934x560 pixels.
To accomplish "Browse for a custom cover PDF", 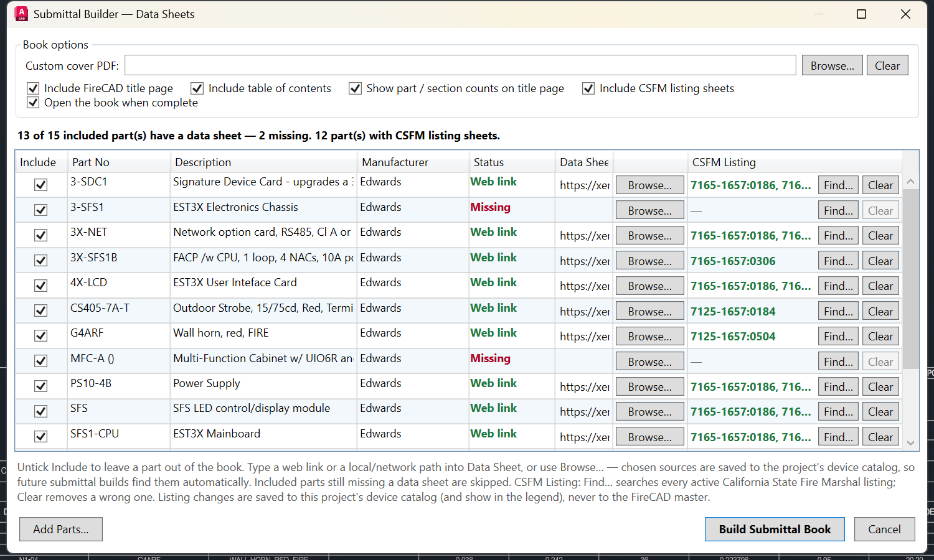I will (832, 65).
